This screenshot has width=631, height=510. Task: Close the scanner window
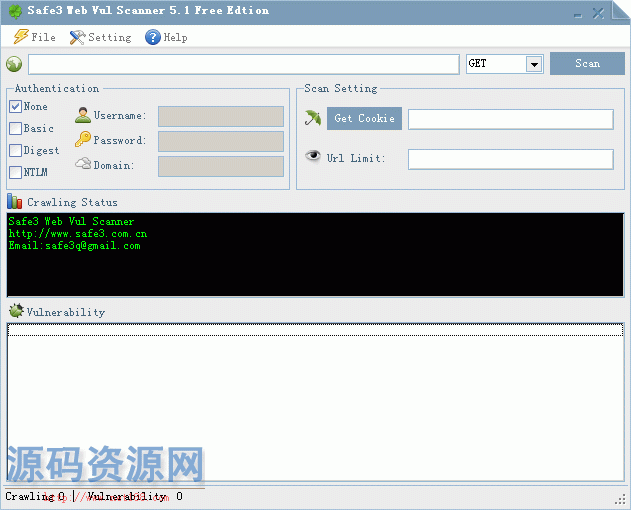pyautogui.click(x=598, y=14)
